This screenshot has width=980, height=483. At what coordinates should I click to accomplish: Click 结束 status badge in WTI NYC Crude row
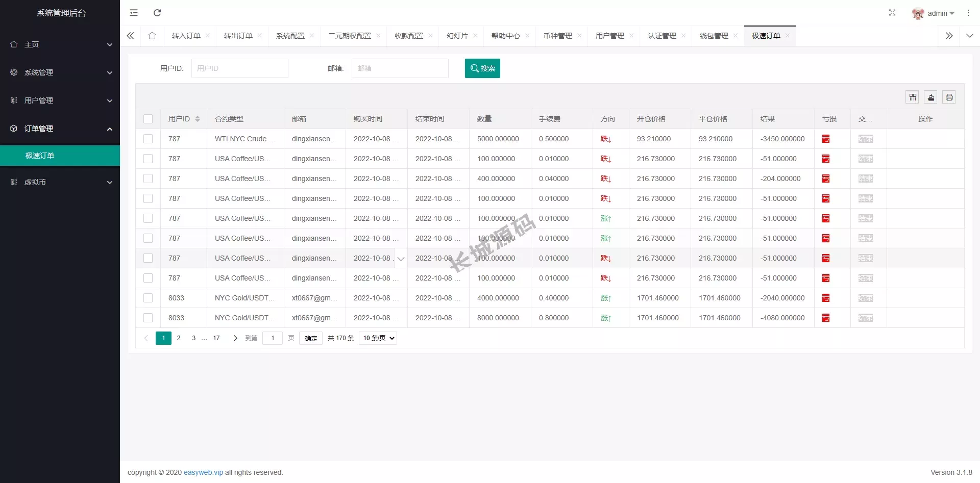pyautogui.click(x=866, y=139)
